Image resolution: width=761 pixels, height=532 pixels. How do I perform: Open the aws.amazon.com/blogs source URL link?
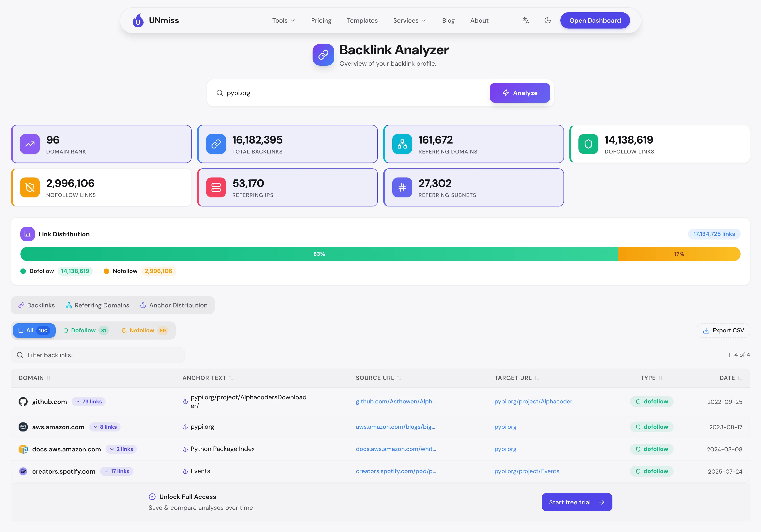(395, 427)
